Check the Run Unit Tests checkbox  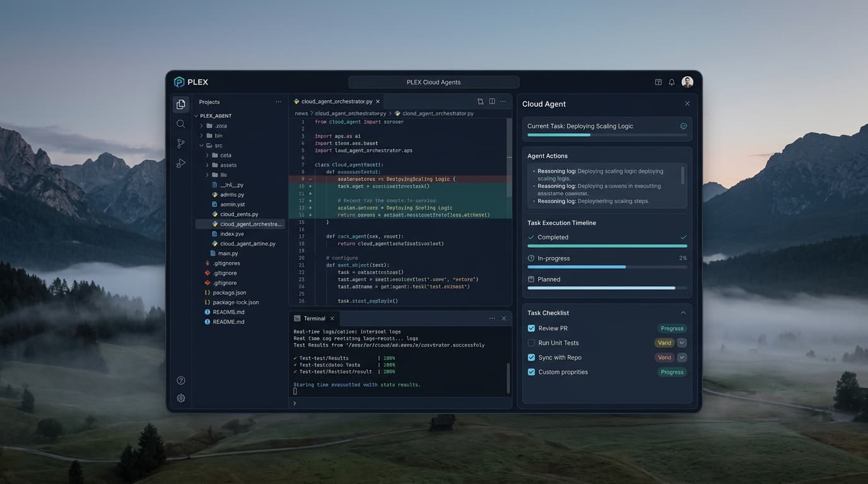[531, 343]
